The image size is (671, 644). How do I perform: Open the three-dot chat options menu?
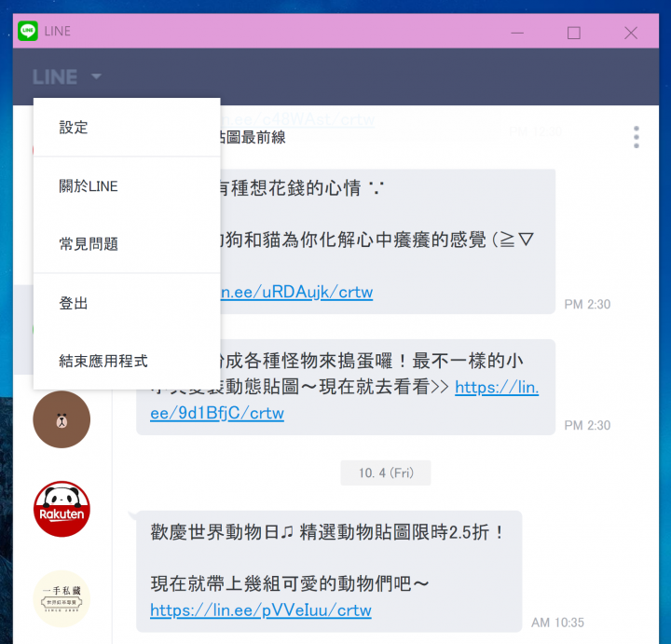[637, 137]
